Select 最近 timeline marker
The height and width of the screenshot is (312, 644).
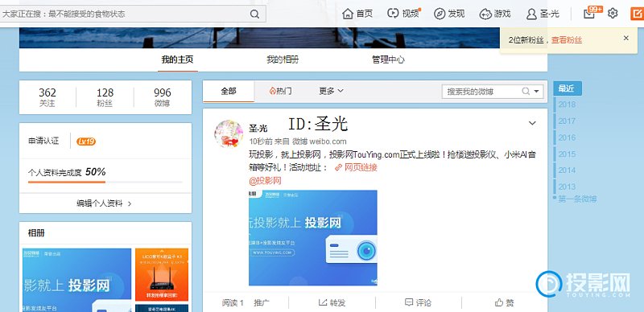[x=568, y=88]
